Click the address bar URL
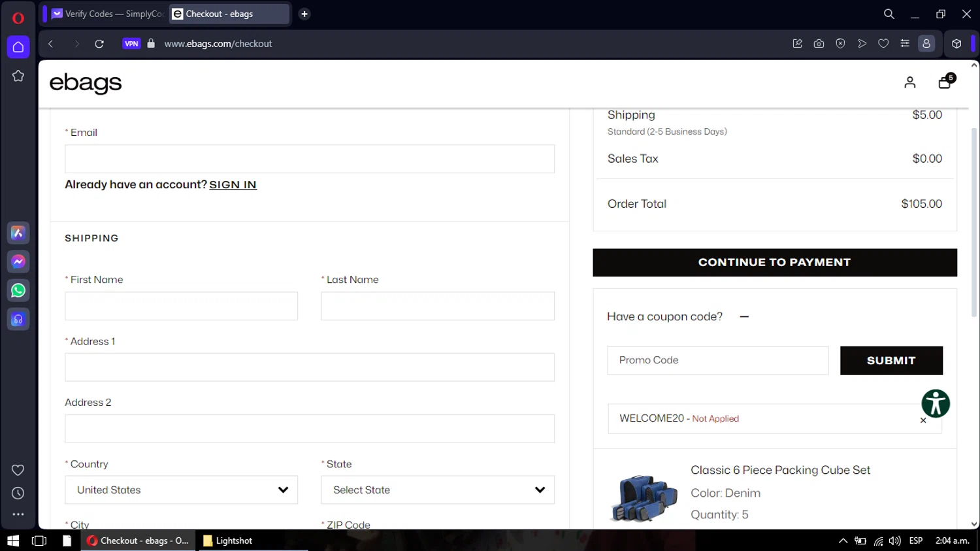The height and width of the screenshot is (551, 980). 218,44
